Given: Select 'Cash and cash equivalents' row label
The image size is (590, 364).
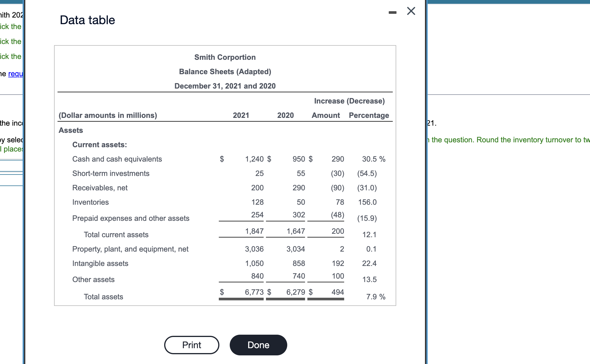Looking at the screenshot, I should pyautogui.click(x=117, y=159).
